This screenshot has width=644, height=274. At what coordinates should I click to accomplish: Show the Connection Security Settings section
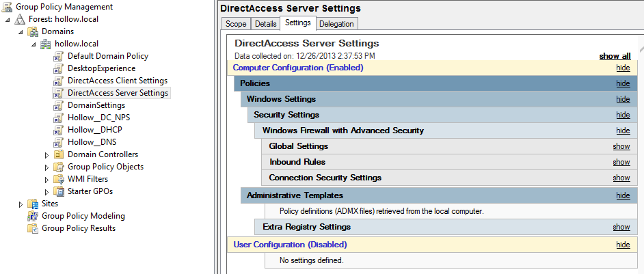[x=621, y=178]
